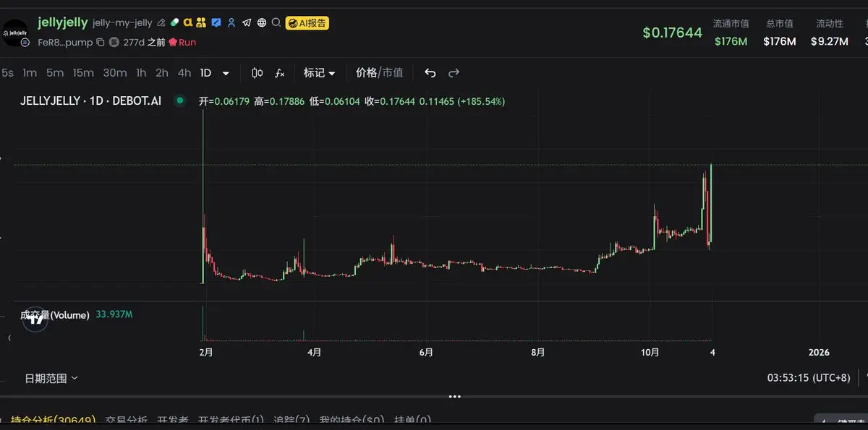The height and width of the screenshot is (430, 868).
Task: Open the 日期范围 date range dropdown
Action: [51, 378]
